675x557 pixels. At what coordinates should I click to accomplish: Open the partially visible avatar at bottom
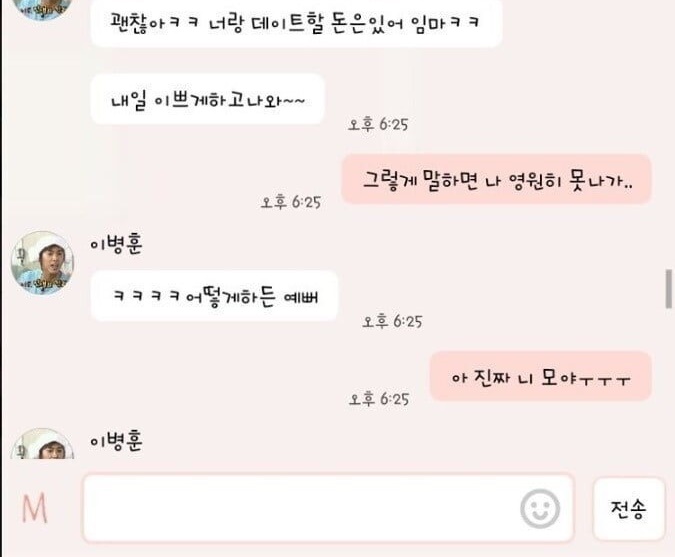pos(42,443)
